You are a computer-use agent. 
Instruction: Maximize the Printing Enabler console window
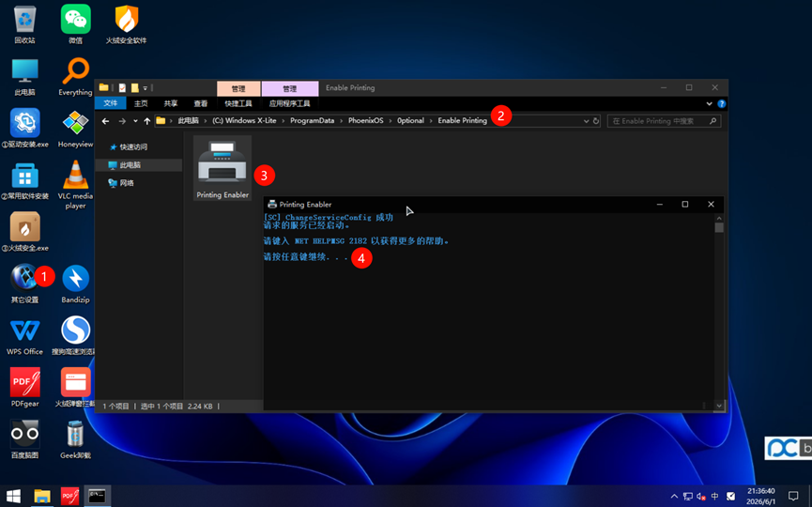point(685,205)
